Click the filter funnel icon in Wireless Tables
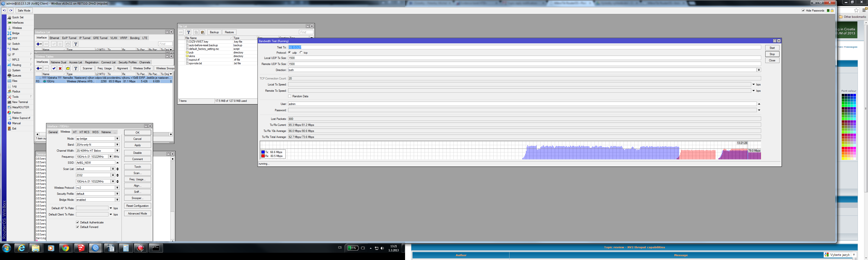This screenshot has height=260, width=868. point(76,68)
